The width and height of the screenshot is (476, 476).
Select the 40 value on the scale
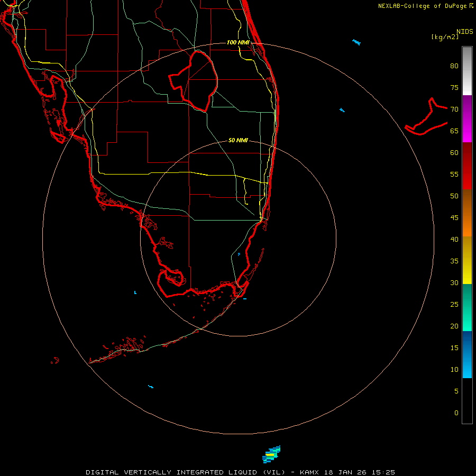point(454,239)
